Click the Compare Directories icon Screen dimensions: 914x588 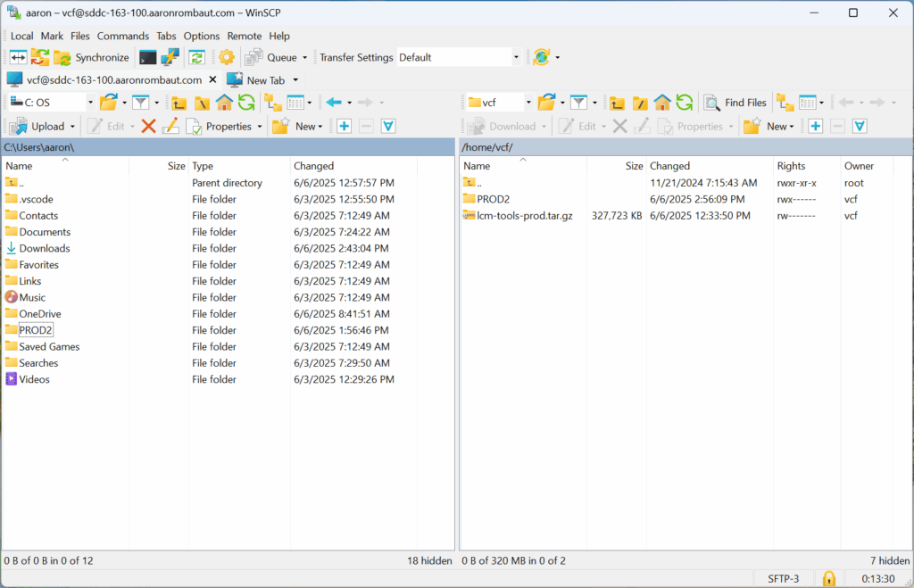pos(18,57)
